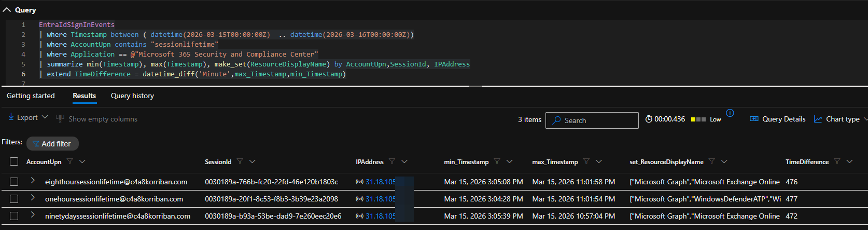Click the Add filter button
868x230 pixels.
[x=52, y=144]
